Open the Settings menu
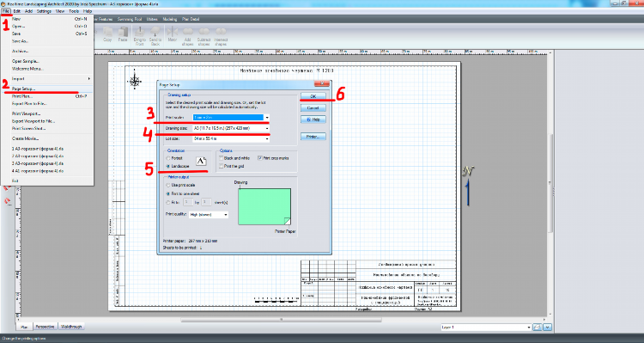 point(44,11)
